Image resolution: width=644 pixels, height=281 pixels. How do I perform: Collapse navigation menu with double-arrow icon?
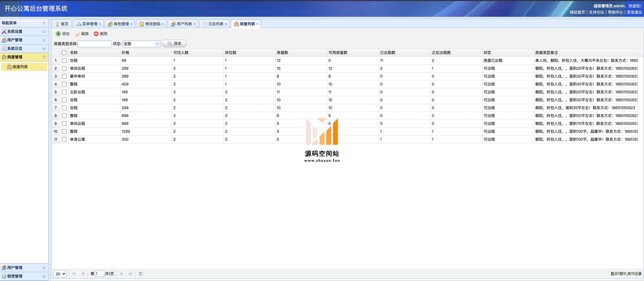click(x=44, y=23)
